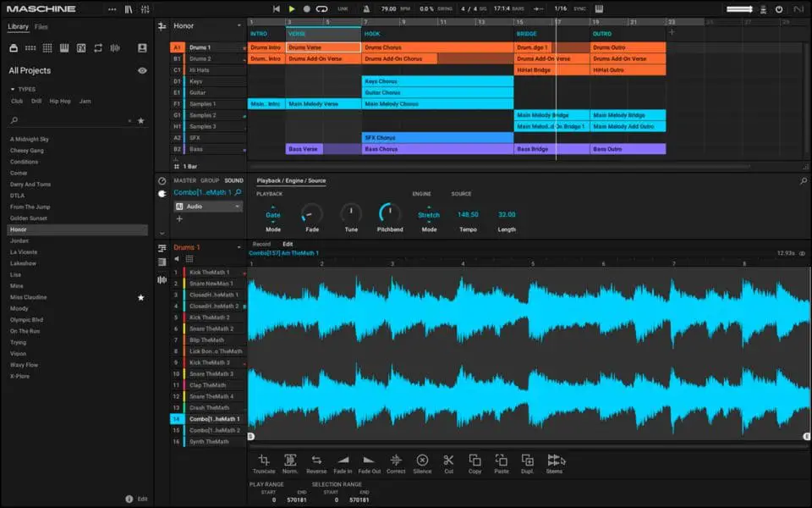
Task: Click the Fade In icon
Action: point(342,460)
